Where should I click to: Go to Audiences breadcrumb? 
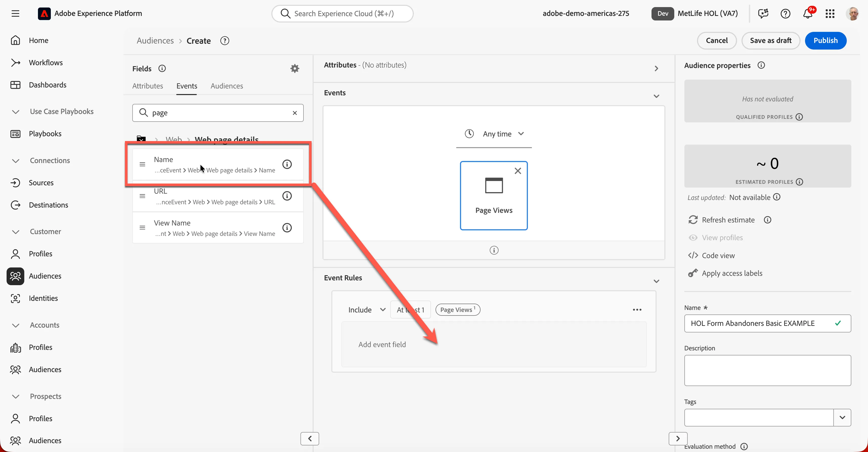155,41
